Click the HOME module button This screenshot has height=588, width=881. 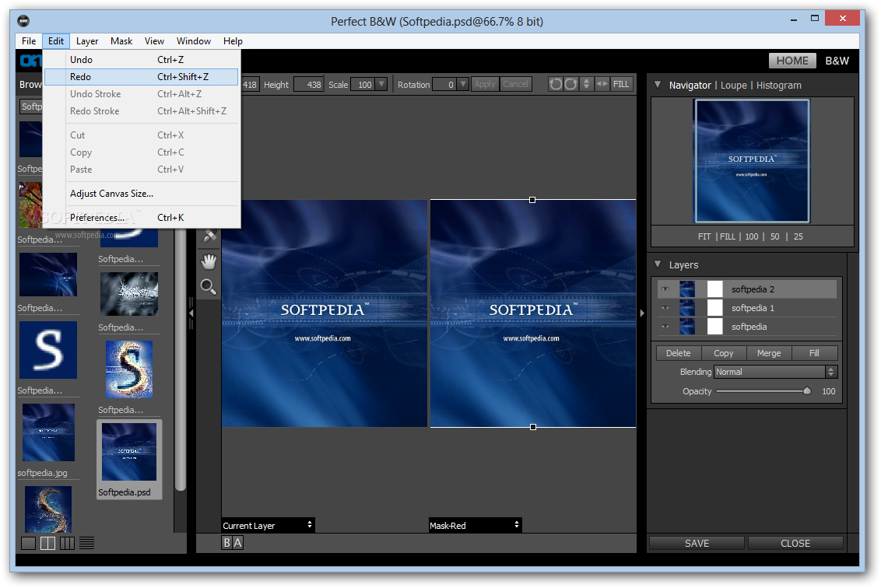(792, 61)
